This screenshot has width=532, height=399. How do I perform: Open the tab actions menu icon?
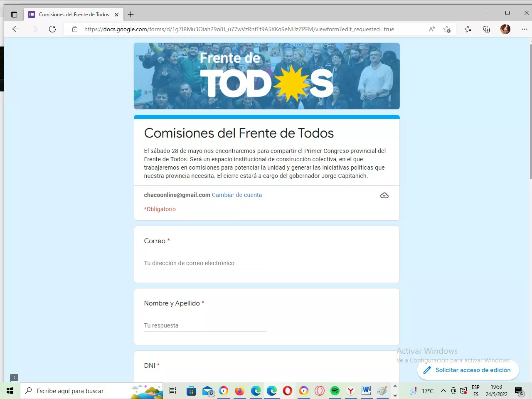(x=14, y=15)
